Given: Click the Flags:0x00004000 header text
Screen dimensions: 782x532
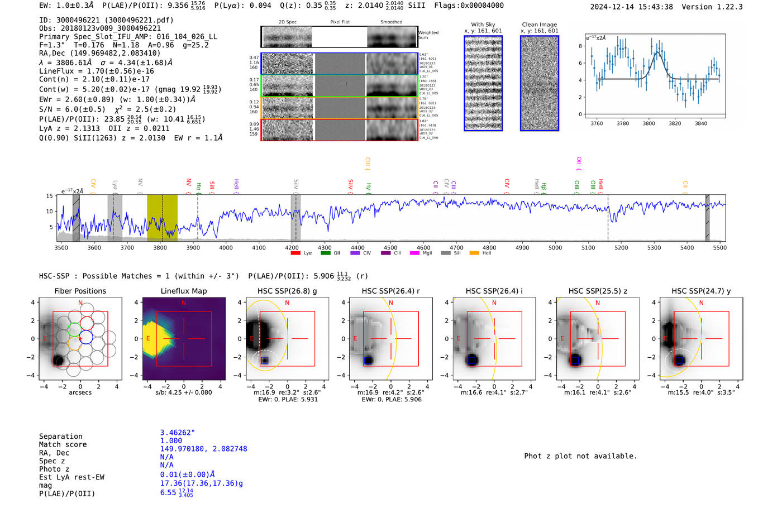Looking at the screenshot, I should 469,6.
